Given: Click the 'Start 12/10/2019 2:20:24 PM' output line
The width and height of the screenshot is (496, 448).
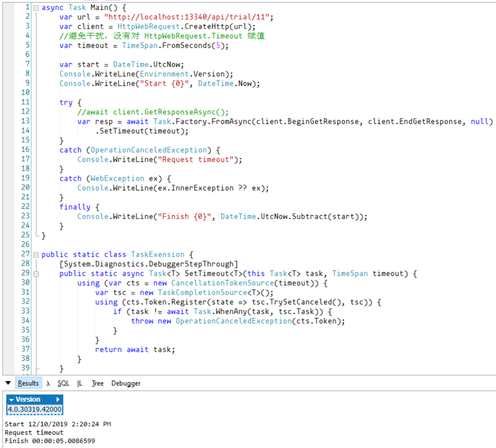Looking at the screenshot, I should pyautogui.click(x=58, y=424).
